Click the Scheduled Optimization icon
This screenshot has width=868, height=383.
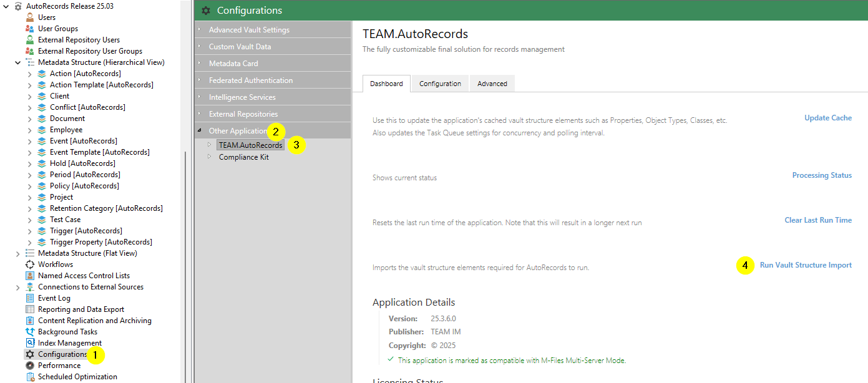[x=30, y=377]
